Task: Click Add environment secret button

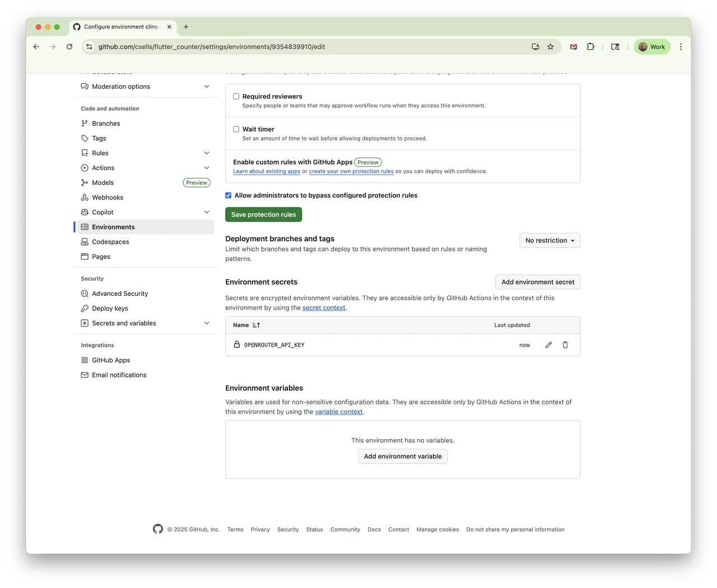Action: coord(538,282)
